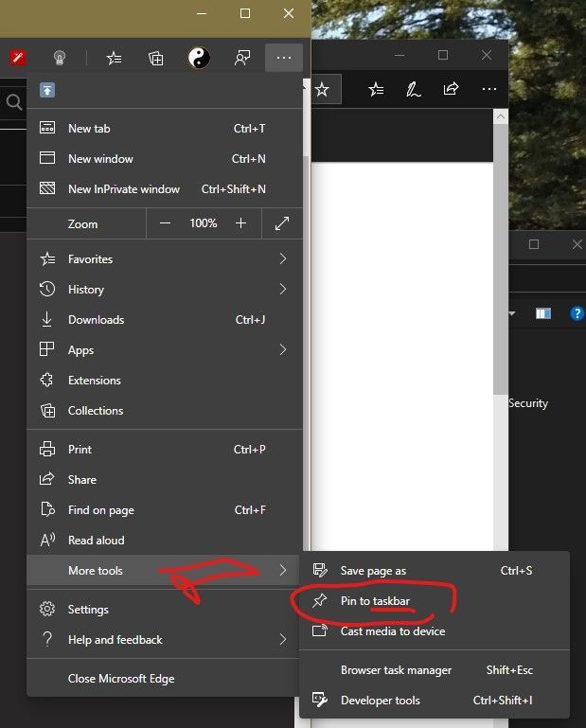Expand Help and feedback submenu
Image resolution: width=586 pixels, height=728 pixels.
163,639
